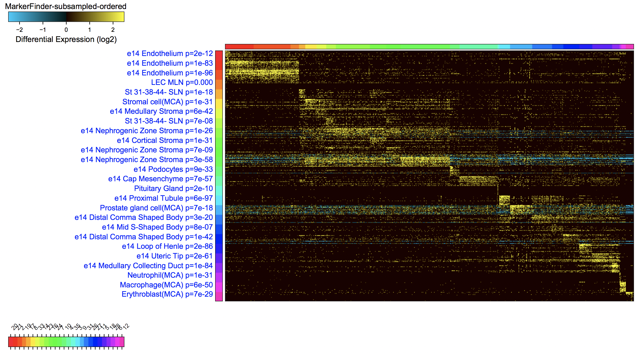Click the 0 tick label on scale
This screenshot has height=354, width=644.
click(66, 30)
